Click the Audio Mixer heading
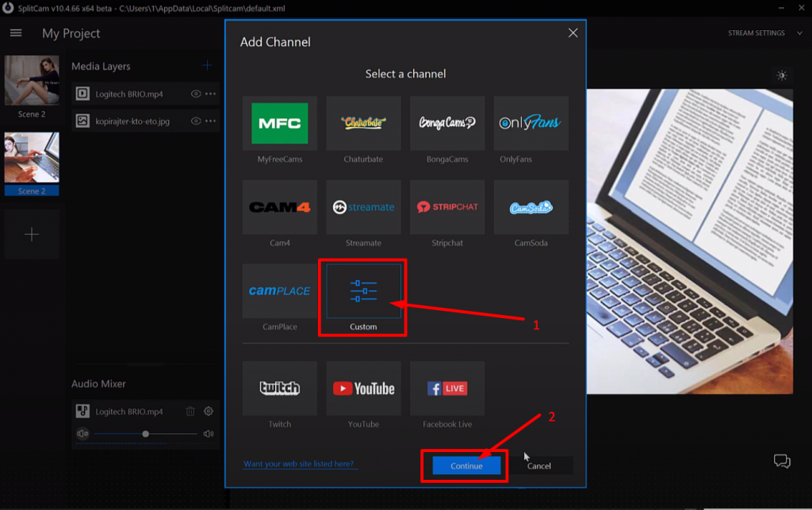This screenshot has width=812, height=510. [x=98, y=384]
